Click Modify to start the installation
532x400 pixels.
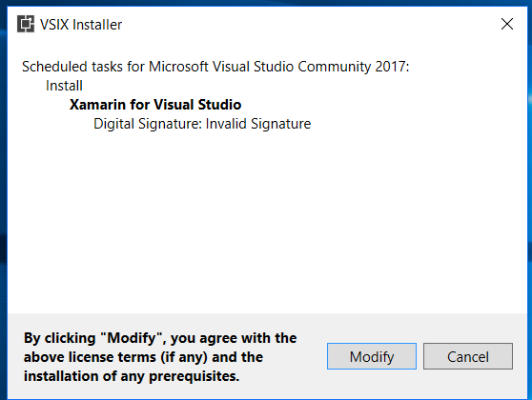pos(372,356)
